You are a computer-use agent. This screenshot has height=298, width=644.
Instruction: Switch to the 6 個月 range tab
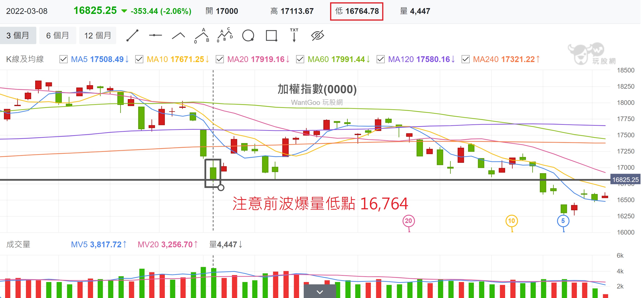[58, 35]
